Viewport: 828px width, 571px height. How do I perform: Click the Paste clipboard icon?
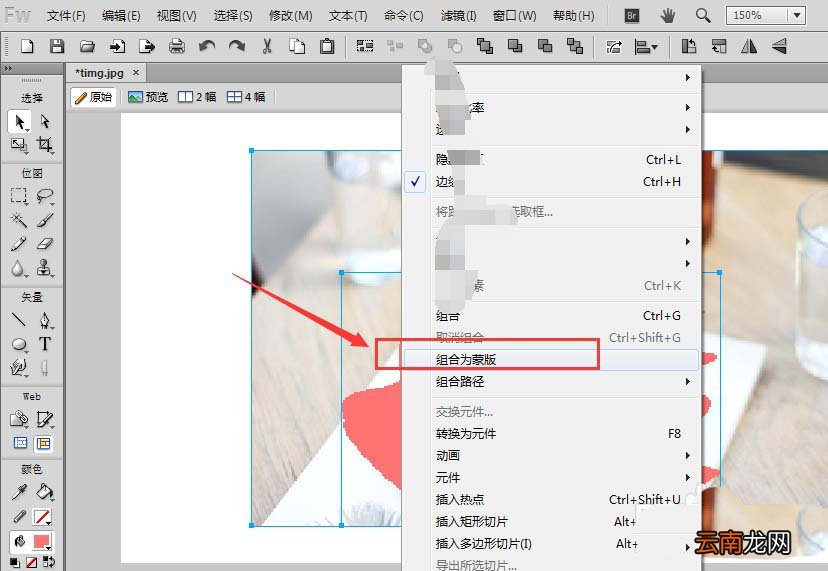pyautogui.click(x=327, y=46)
